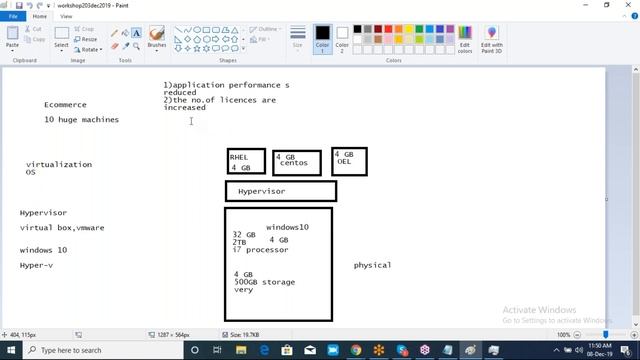Choose the Curve shape

coord(187,30)
